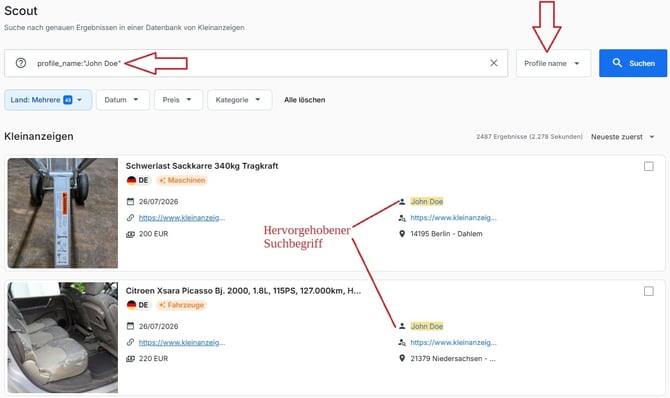This screenshot has height=398, width=670.
Task: Open the Citroen Xsara Picasso listing title
Action: click(x=243, y=291)
